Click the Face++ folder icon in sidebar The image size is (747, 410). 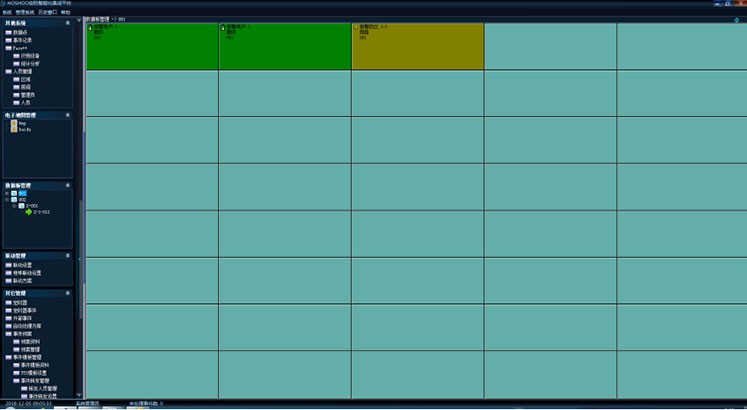pyautogui.click(x=8, y=48)
